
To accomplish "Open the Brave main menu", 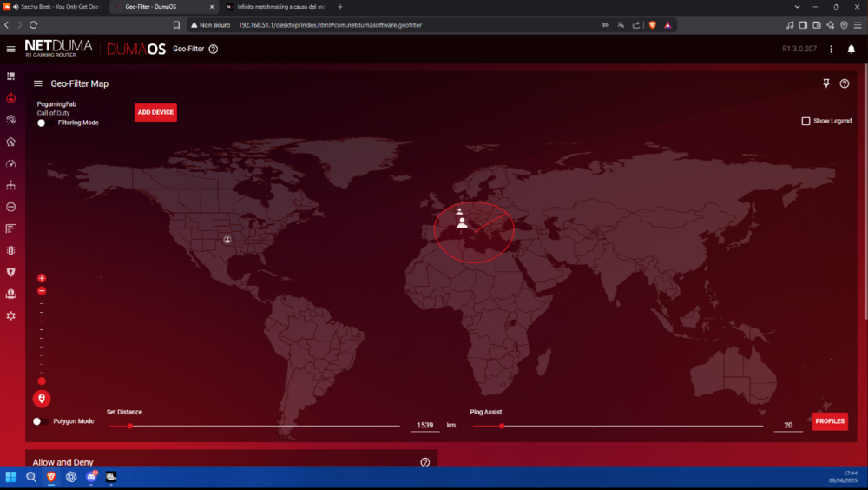I will (x=857, y=25).
